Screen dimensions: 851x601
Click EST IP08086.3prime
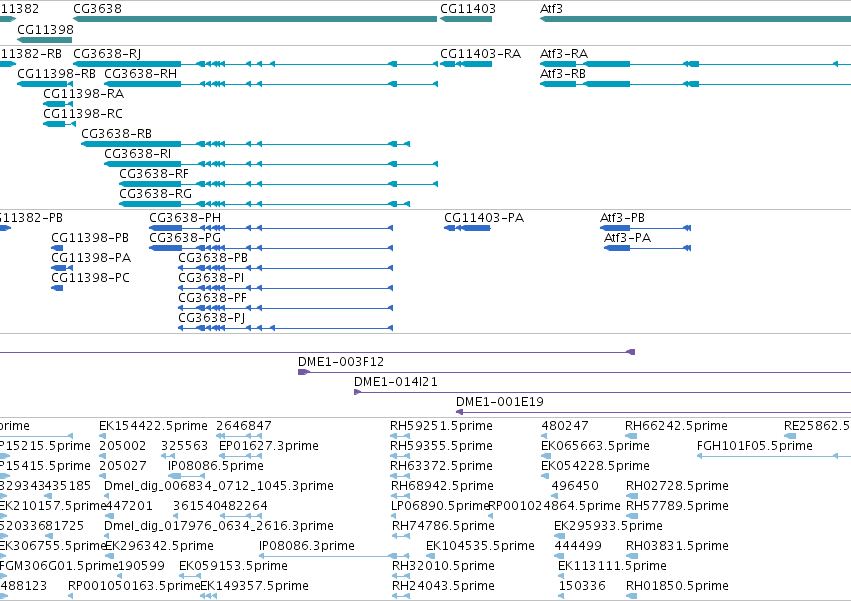click(x=307, y=546)
